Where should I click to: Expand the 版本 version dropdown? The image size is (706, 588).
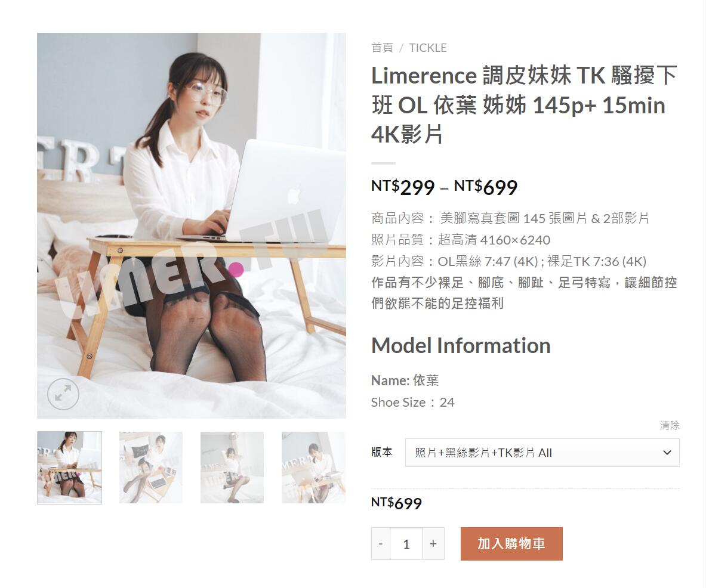click(x=542, y=453)
